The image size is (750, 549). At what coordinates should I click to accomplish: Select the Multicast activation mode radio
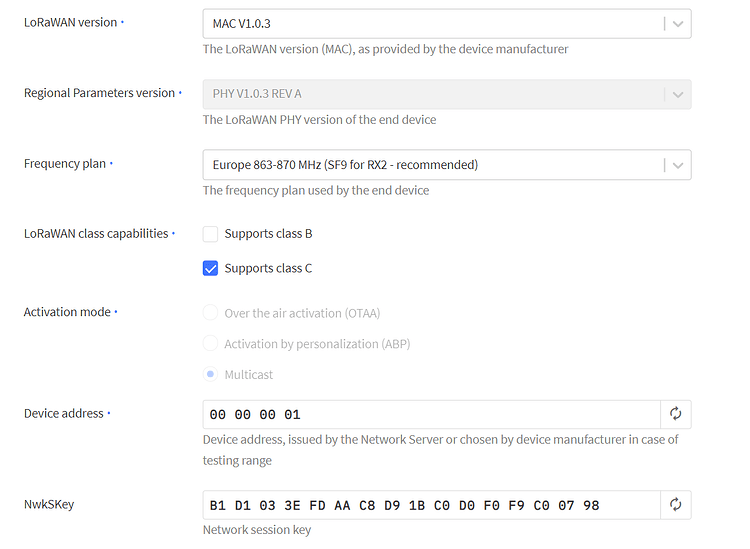tap(210, 374)
